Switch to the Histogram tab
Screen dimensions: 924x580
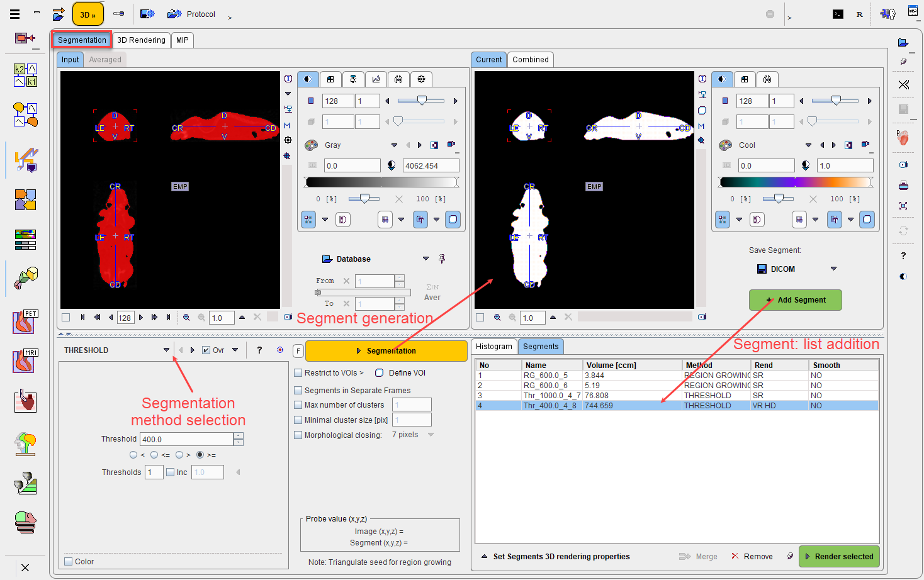pyautogui.click(x=494, y=347)
